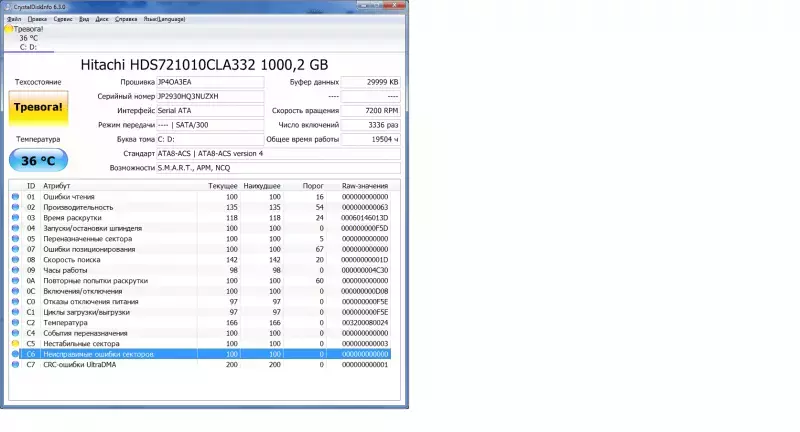The image size is (800, 432).
Task: Click status dot for Повторные попытки раскрутки
Action: tap(15, 281)
